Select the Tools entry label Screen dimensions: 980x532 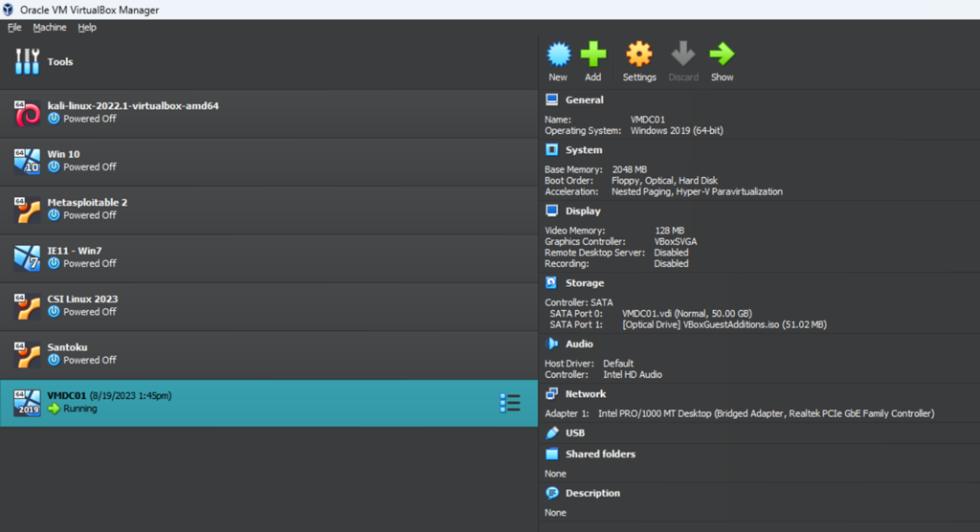pos(60,61)
